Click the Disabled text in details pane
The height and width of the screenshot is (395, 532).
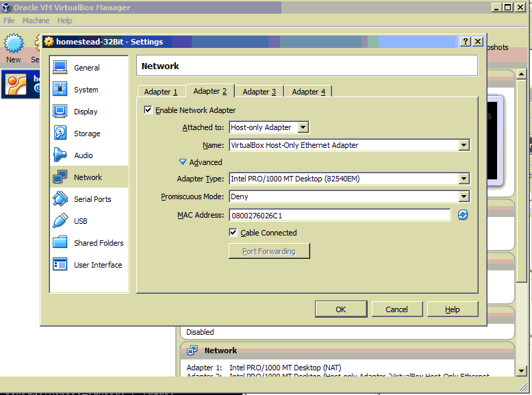point(200,332)
